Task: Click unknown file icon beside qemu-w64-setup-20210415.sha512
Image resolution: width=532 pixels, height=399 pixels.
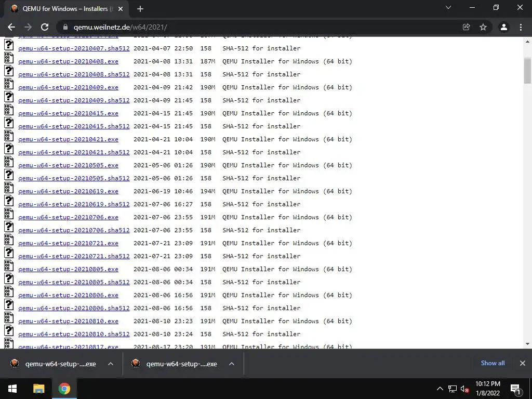Action: [x=9, y=123]
